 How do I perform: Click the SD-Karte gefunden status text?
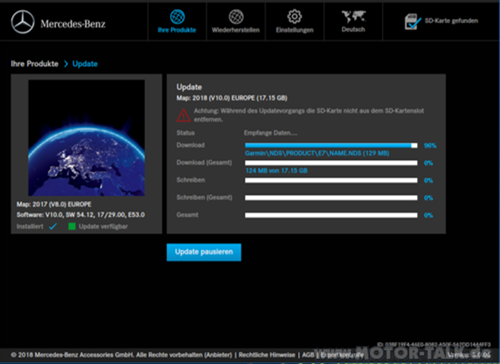[x=451, y=21]
